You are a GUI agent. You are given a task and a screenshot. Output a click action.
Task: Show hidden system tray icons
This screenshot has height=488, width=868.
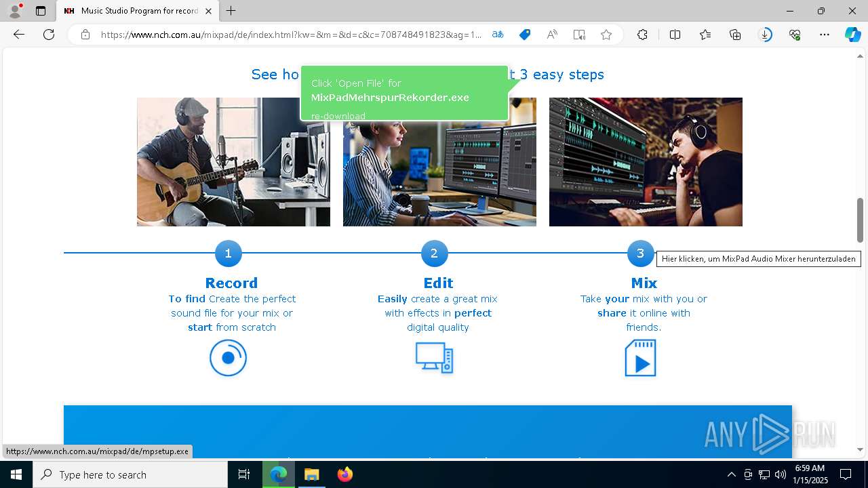click(x=731, y=474)
